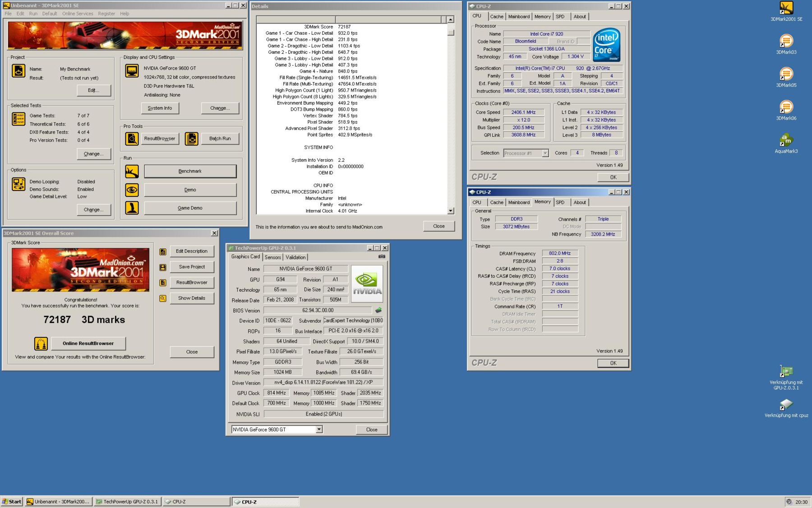
Task: Click the Game Demo button
Action: [190, 208]
